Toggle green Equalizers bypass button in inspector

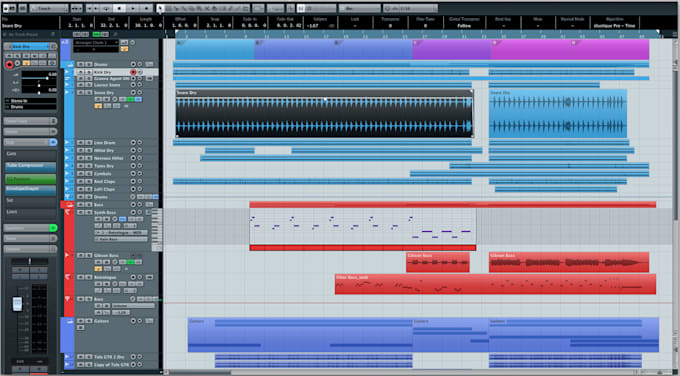(53, 228)
